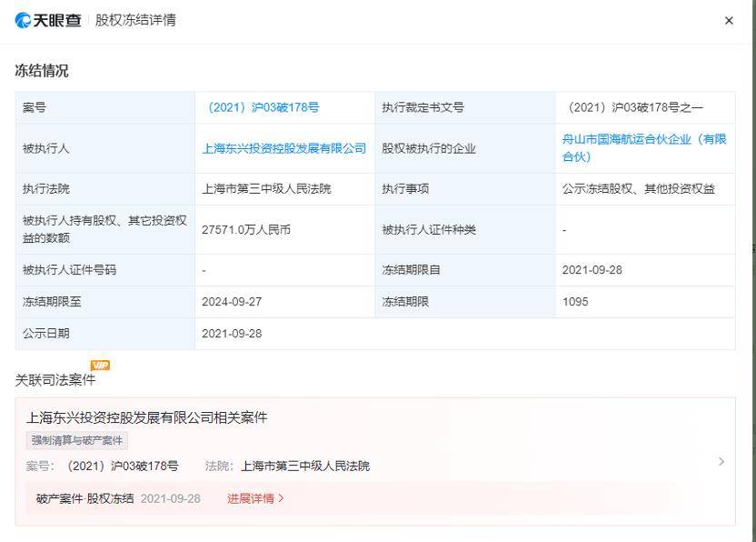The image size is (756, 542).
Task: Open case link (2021)沪03破178号
Action: [x=264, y=107]
